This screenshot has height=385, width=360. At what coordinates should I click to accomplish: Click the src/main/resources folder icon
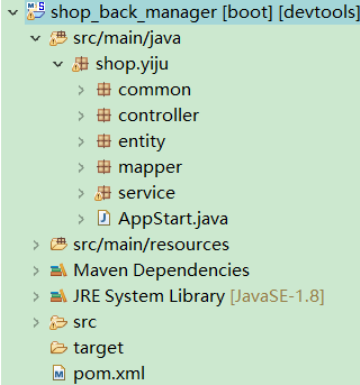click(x=59, y=244)
